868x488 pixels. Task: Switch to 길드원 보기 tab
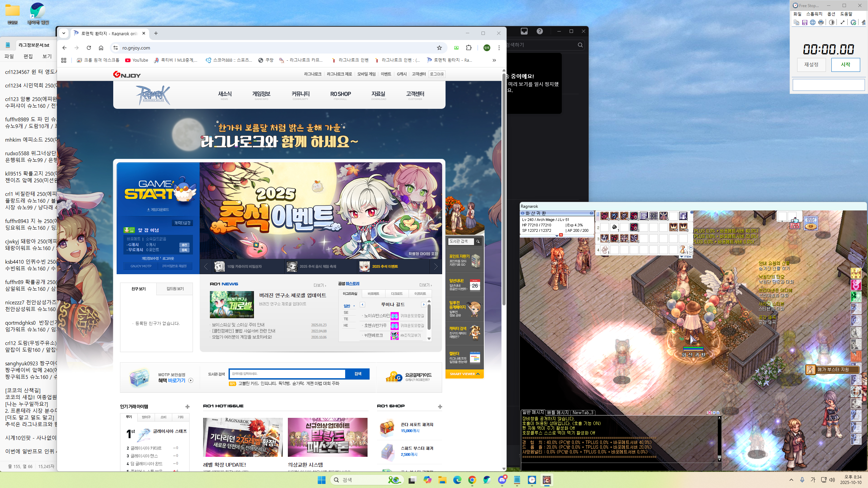coord(175,289)
